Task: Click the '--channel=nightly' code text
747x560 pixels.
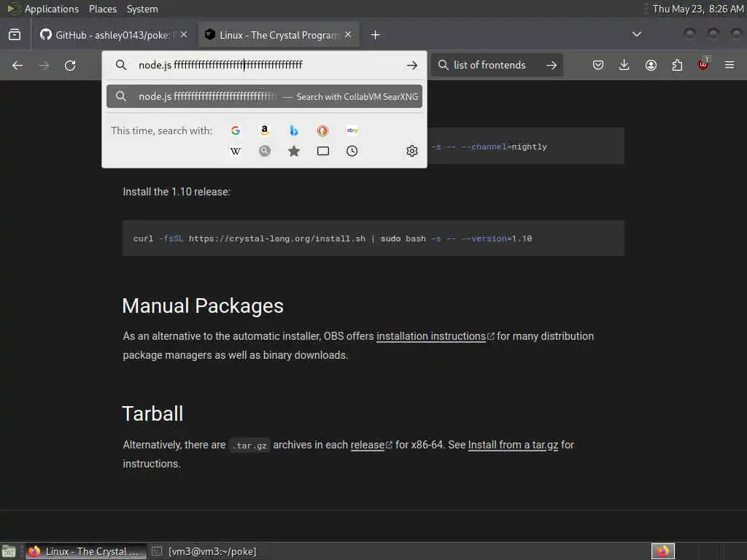Action: click(x=504, y=147)
